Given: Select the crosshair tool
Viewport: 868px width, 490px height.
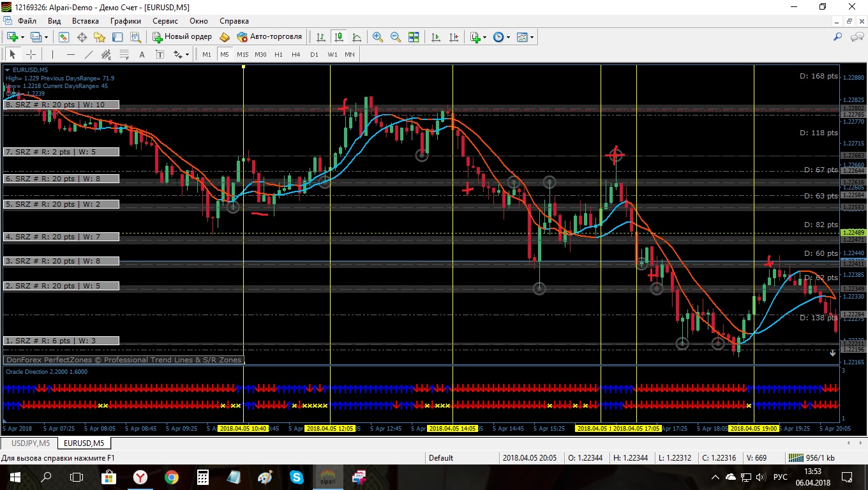Looking at the screenshot, I should [30, 54].
